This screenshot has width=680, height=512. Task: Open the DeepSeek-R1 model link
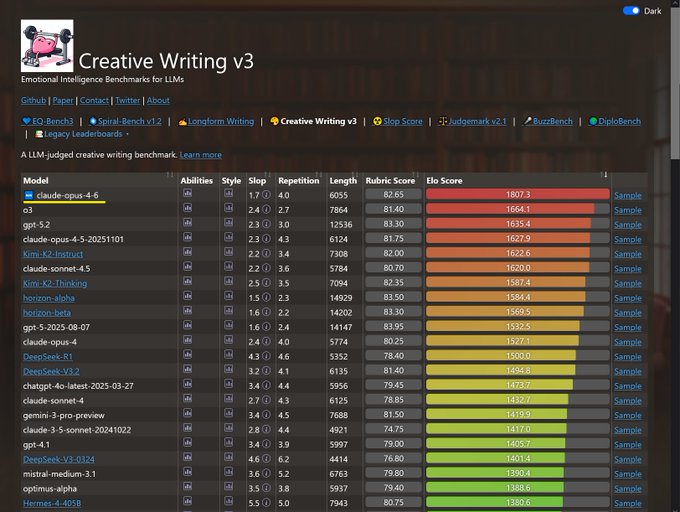(x=48, y=356)
